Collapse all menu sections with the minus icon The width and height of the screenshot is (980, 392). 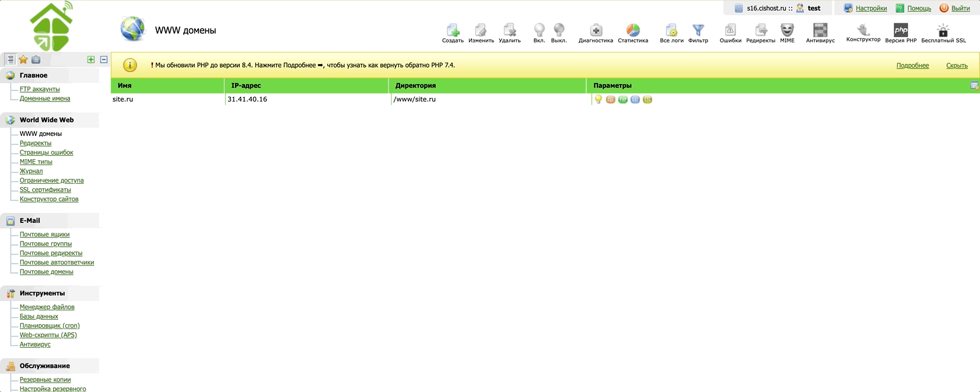coord(104,60)
